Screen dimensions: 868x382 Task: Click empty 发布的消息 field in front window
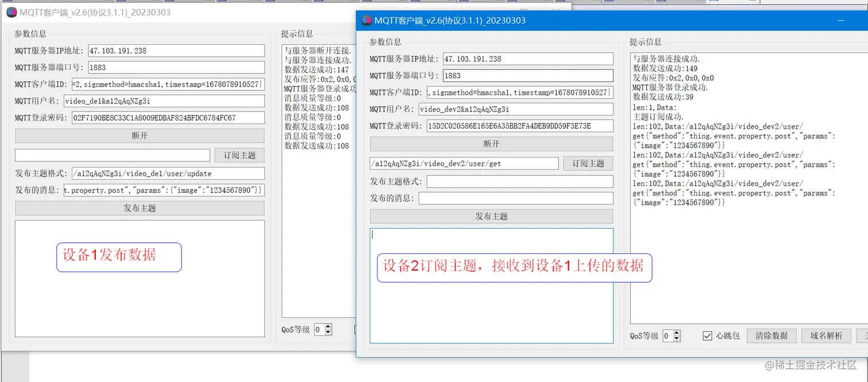[516, 198]
